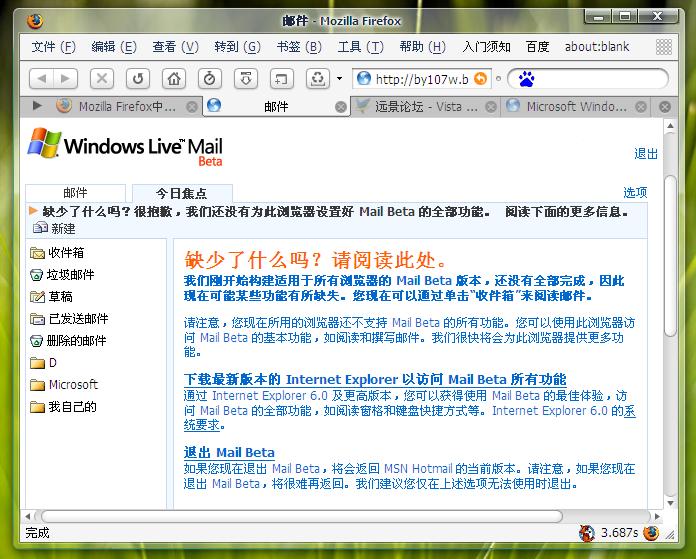Click the tab list arrow left of tabs
Screen dimensions: 696x559
click(x=37, y=106)
